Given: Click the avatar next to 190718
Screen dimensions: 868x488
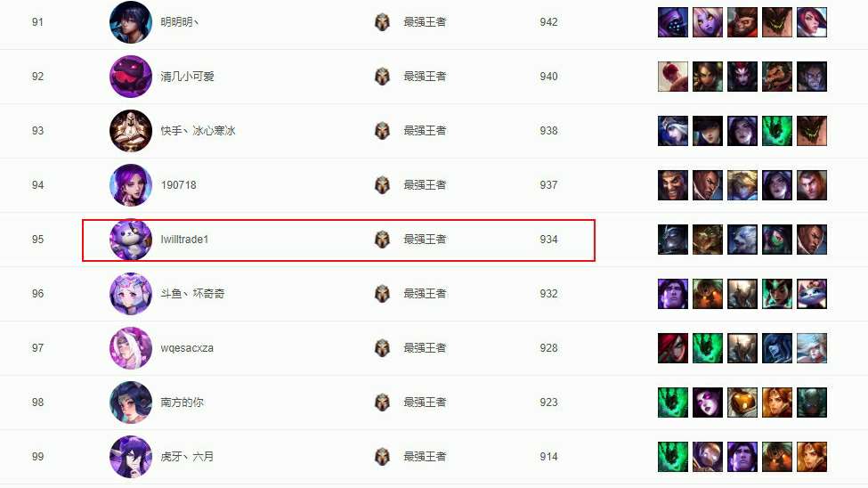Looking at the screenshot, I should (131, 185).
